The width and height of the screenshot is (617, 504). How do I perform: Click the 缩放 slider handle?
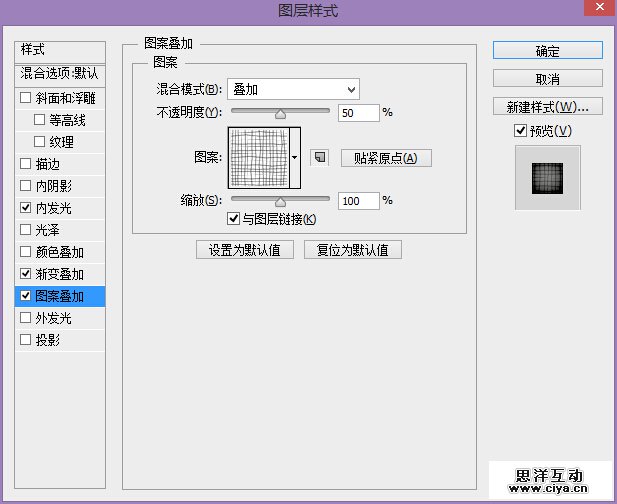280,202
